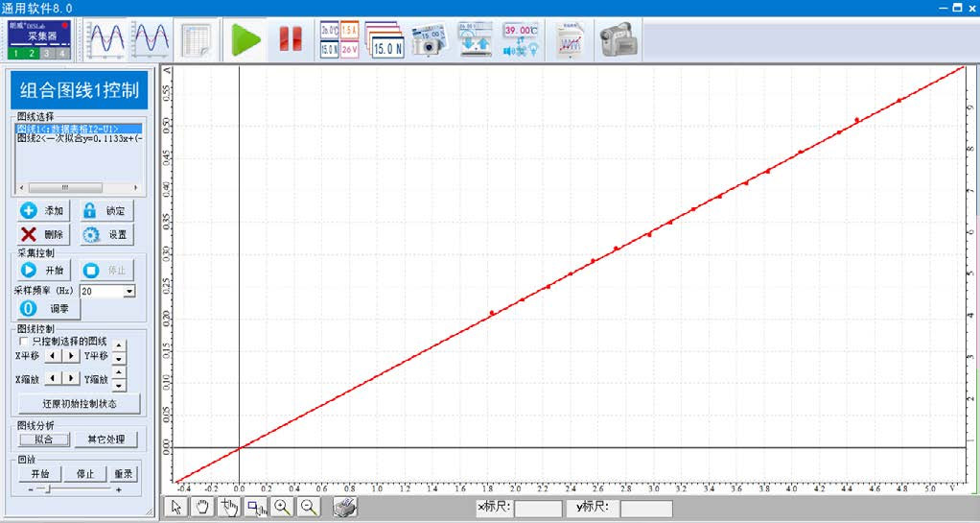Click the 还原初始控制状态 button
Screen dimensions: 980x523
[x=79, y=404]
